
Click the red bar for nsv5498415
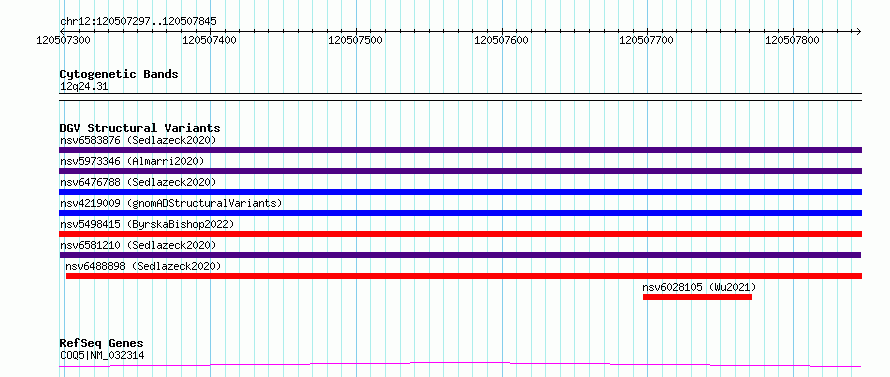pyautogui.click(x=460, y=234)
